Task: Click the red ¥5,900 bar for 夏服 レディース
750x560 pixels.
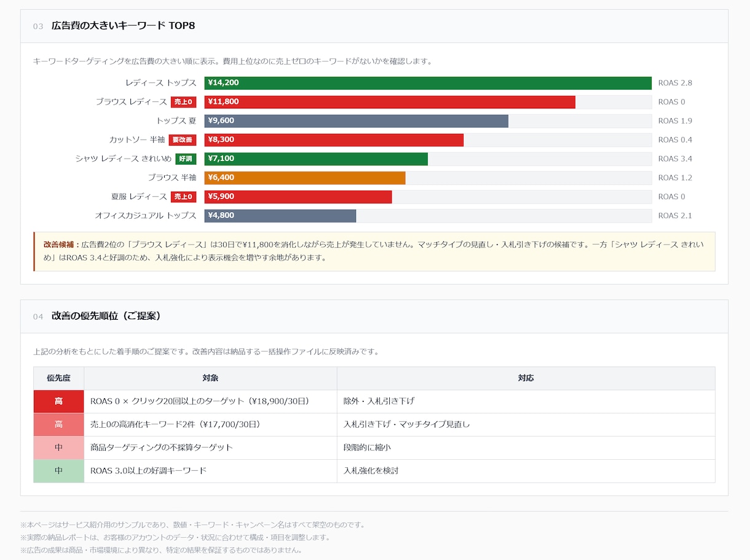Action: click(298, 197)
